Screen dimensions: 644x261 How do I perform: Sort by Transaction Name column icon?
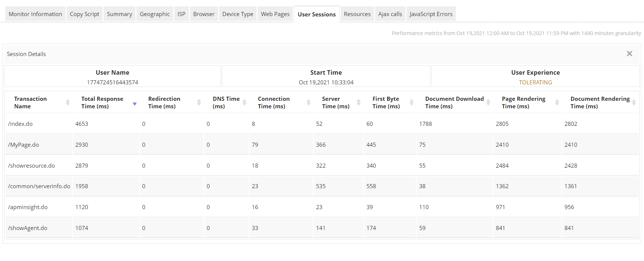pos(68,102)
